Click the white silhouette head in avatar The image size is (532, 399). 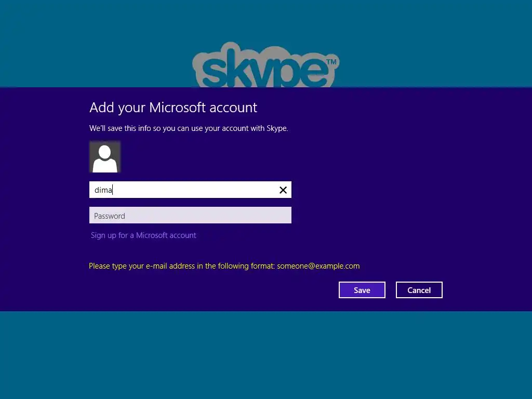[105, 152]
